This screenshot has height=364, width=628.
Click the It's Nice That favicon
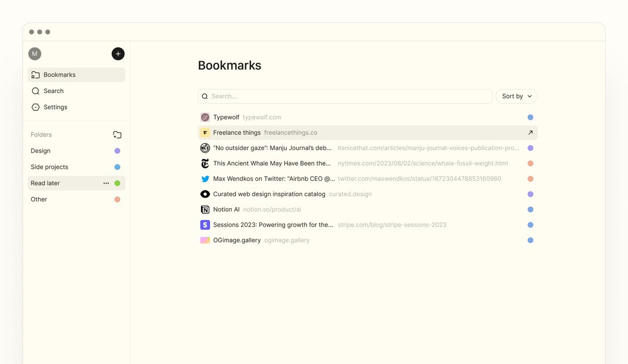click(x=205, y=148)
